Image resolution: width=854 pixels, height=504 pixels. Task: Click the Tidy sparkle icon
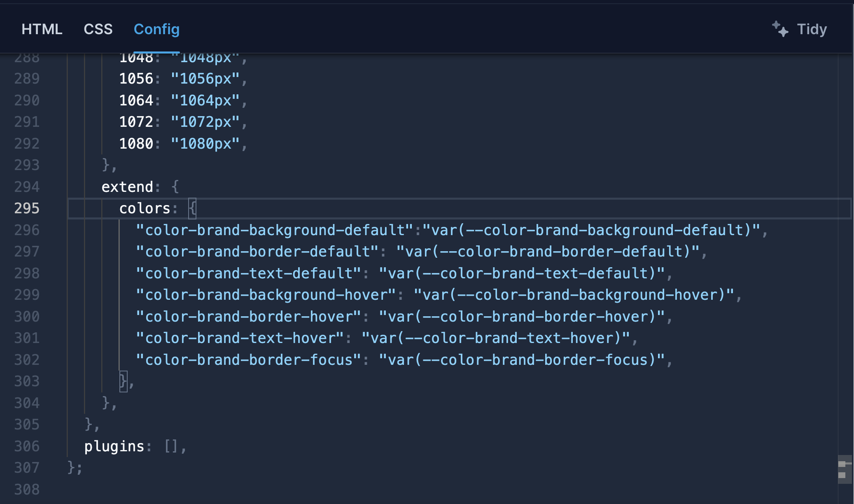tap(779, 29)
